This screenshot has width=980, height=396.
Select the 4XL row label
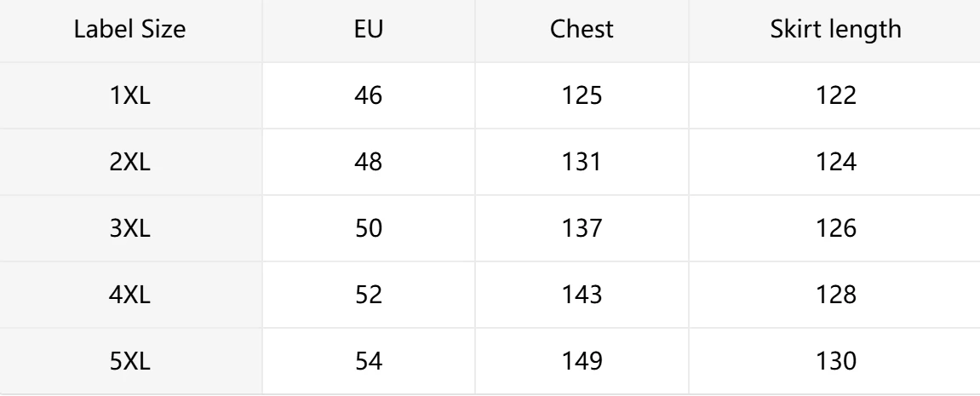click(x=130, y=295)
